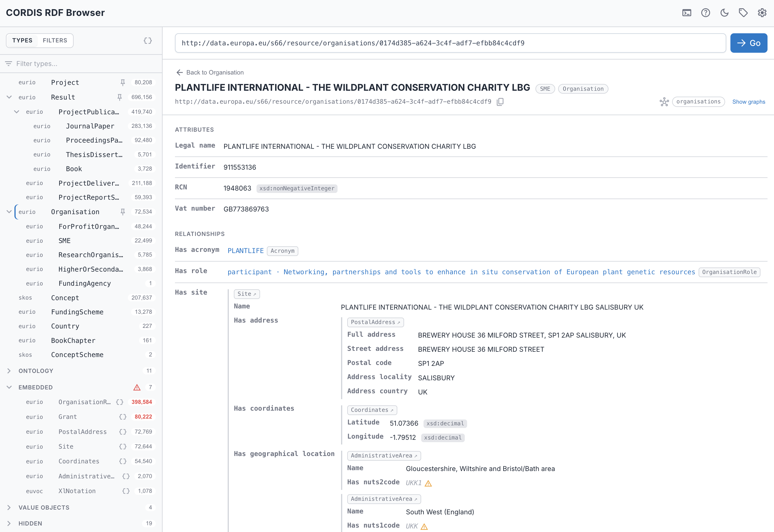Open the first AdministrativeArea chip above Gloucestershire
This screenshot has height=532, width=774.
pyautogui.click(x=384, y=456)
